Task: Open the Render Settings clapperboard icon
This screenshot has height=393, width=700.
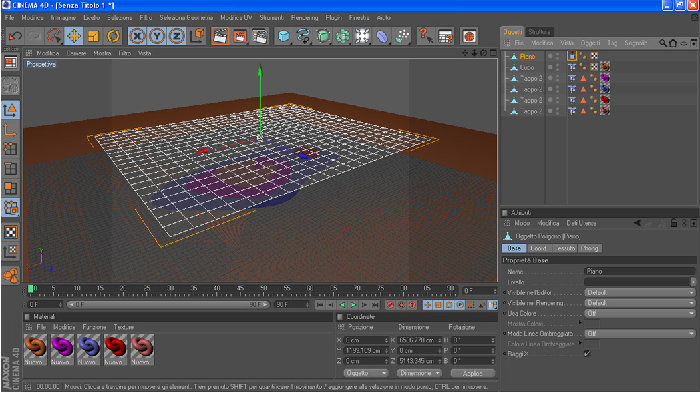Action: point(259,36)
